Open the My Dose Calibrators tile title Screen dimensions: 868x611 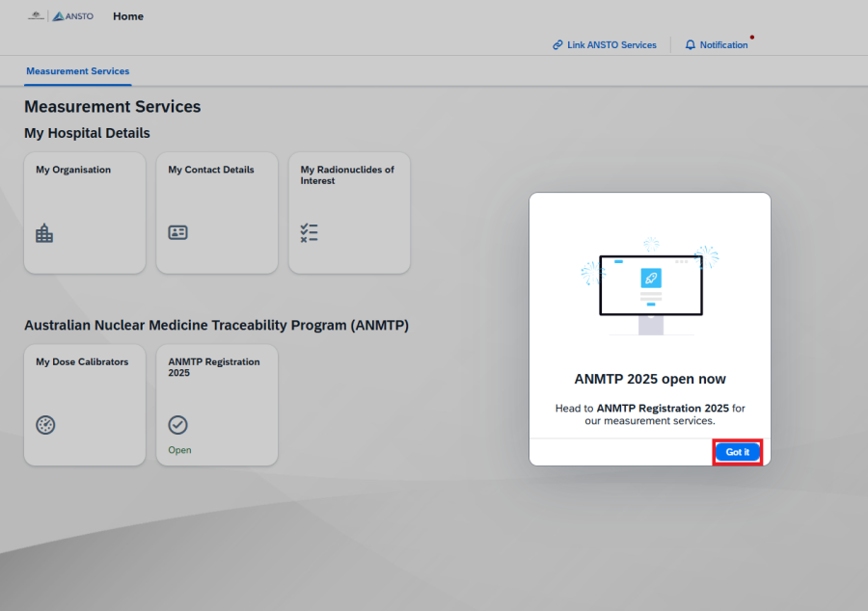point(82,362)
